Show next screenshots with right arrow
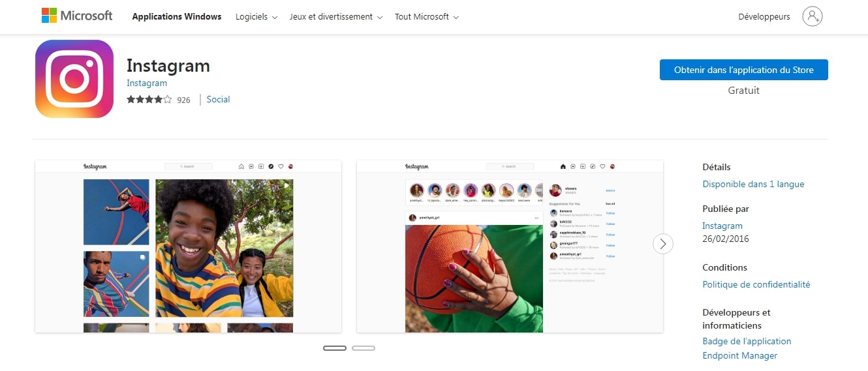Image resolution: width=868 pixels, height=371 pixels. (x=663, y=244)
